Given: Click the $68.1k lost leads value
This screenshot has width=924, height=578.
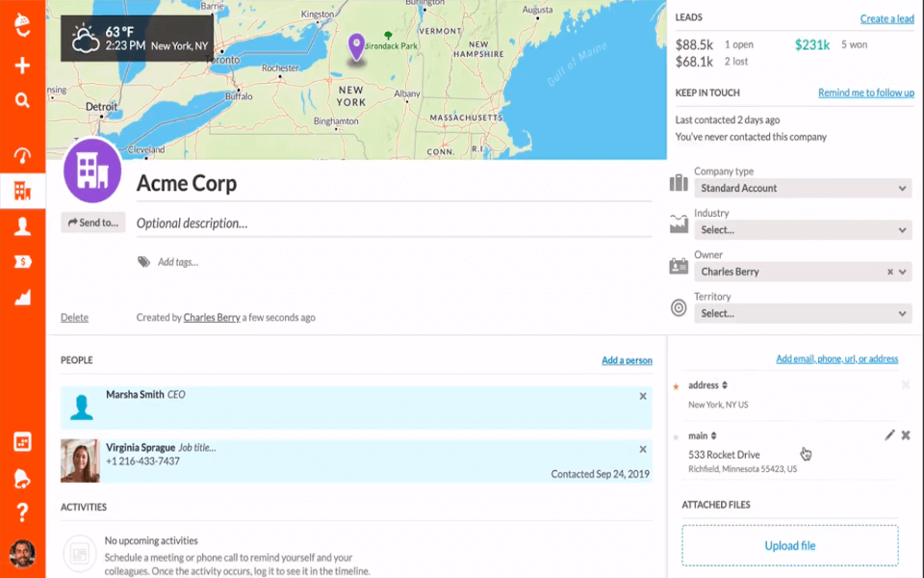Looking at the screenshot, I should tap(694, 62).
